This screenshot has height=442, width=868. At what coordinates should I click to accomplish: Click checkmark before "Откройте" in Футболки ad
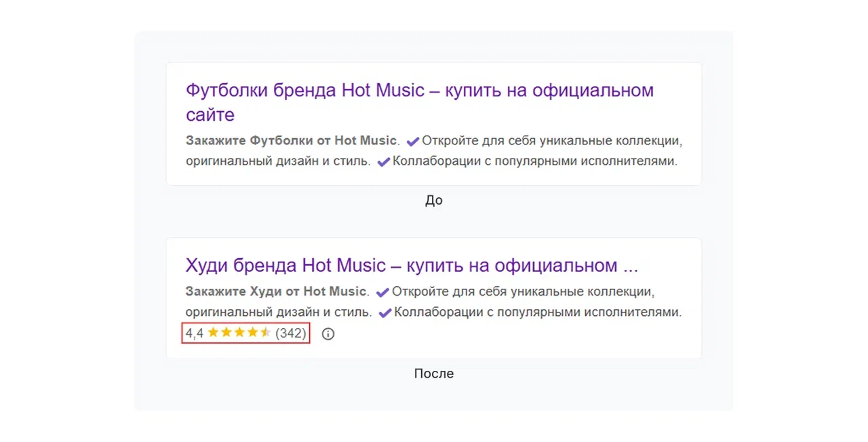click(413, 142)
